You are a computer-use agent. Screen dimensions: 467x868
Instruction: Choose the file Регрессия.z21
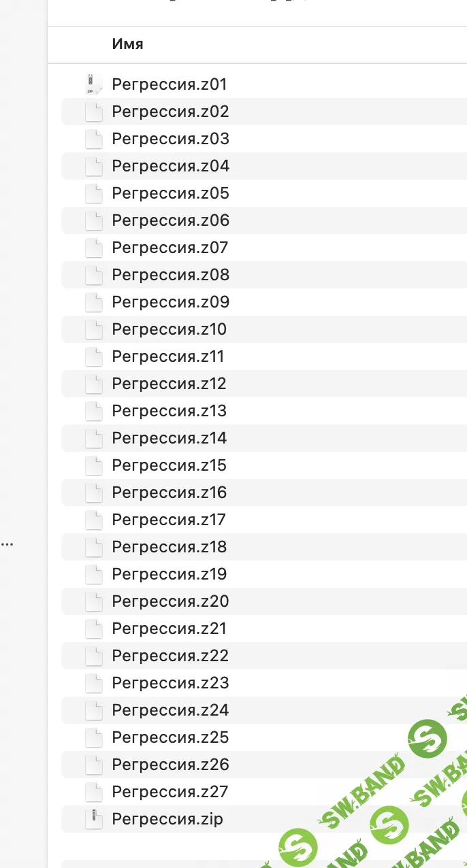click(169, 629)
